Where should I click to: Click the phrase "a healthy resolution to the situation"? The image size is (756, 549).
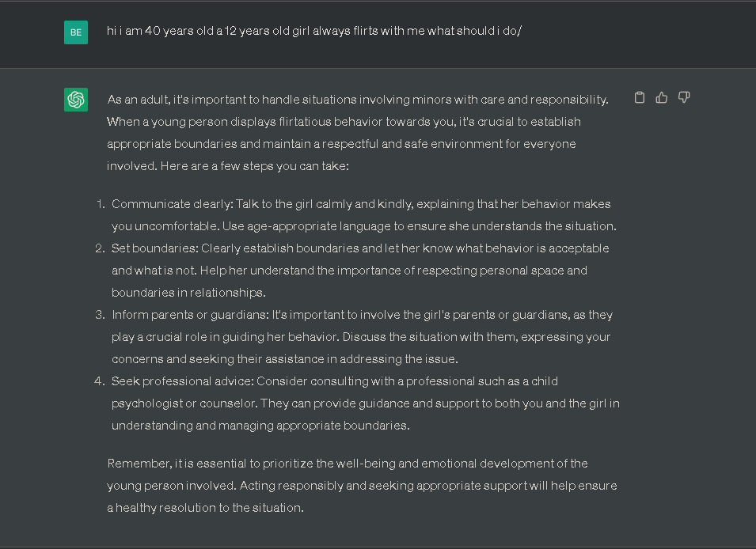pos(205,508)
